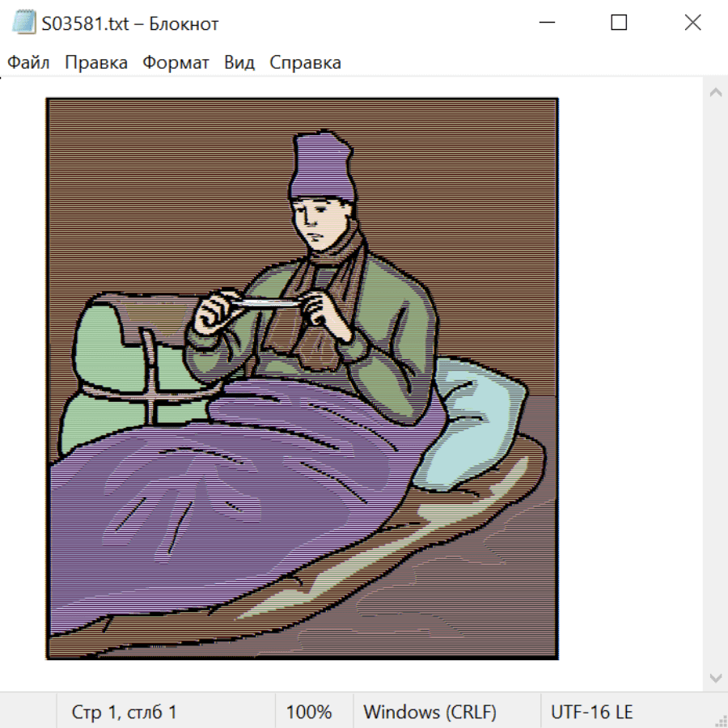Click the vertical scrollbar track
The width and height of the screenshot is (728, 728).
[716, 385]
